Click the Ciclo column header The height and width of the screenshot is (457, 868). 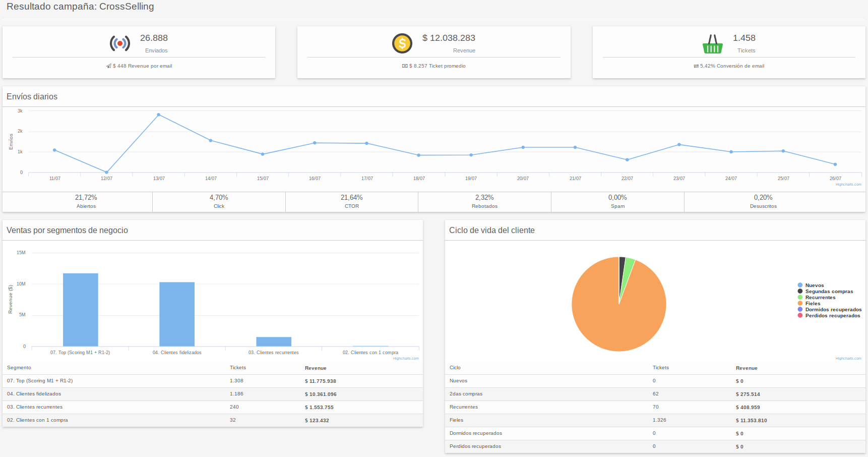coord(455,368)
